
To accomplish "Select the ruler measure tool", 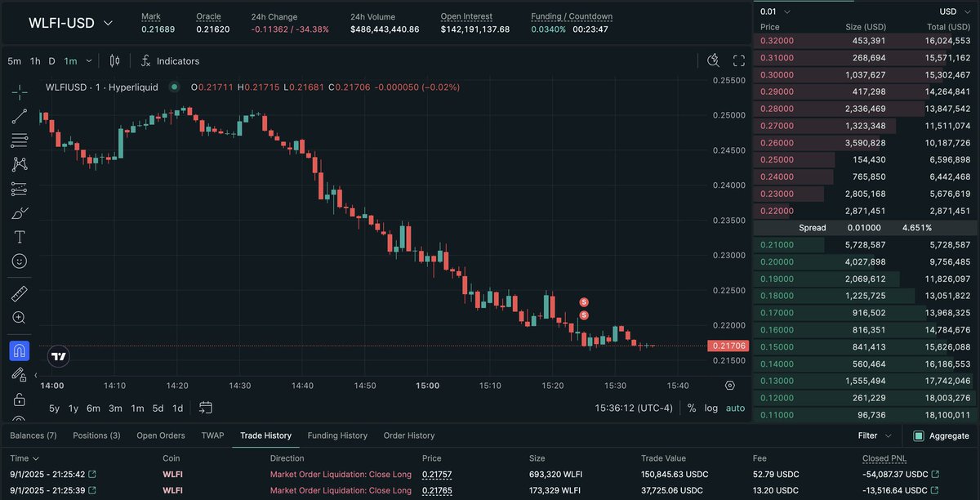I will point(20,293).
